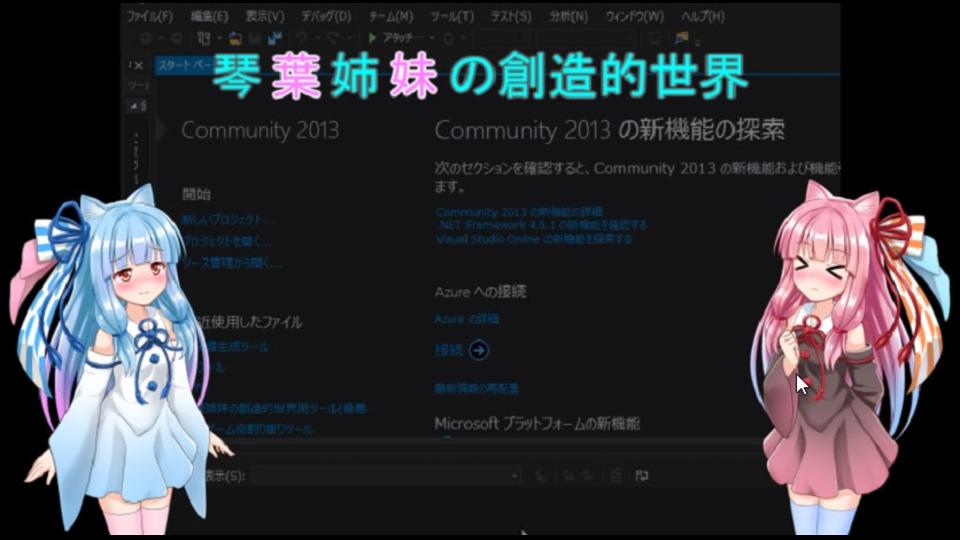Expand the collapsed section arrow left of Community 2013
This screenshot has height=540, width=960.
click(162, 130)
